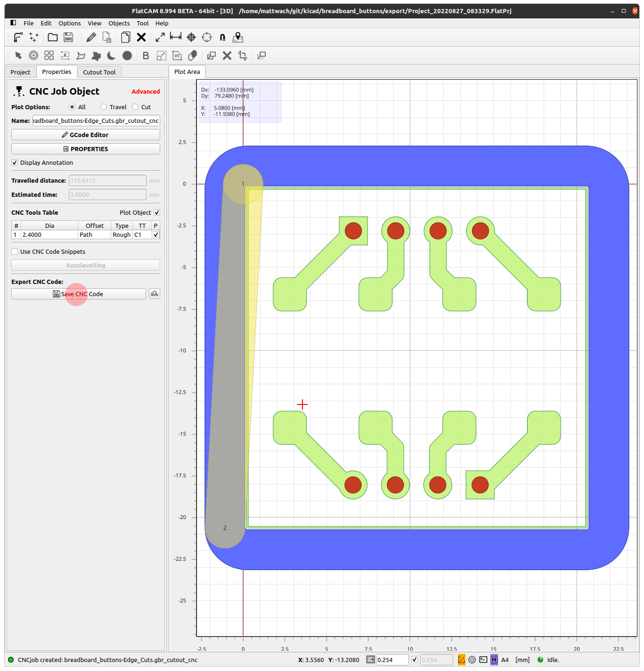Open the application editor with the pencil icon
Viewport: 644px width, 671px height.
click(91, 37)
